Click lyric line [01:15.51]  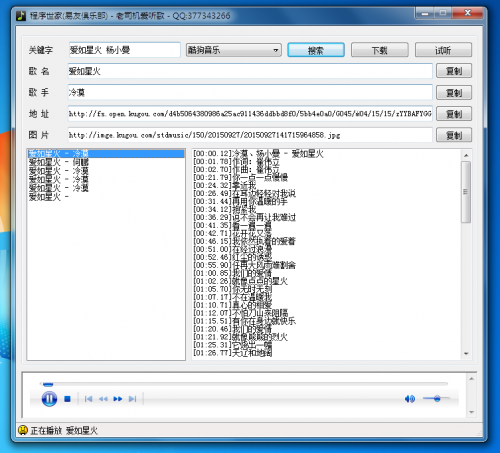tap(244, 321)
